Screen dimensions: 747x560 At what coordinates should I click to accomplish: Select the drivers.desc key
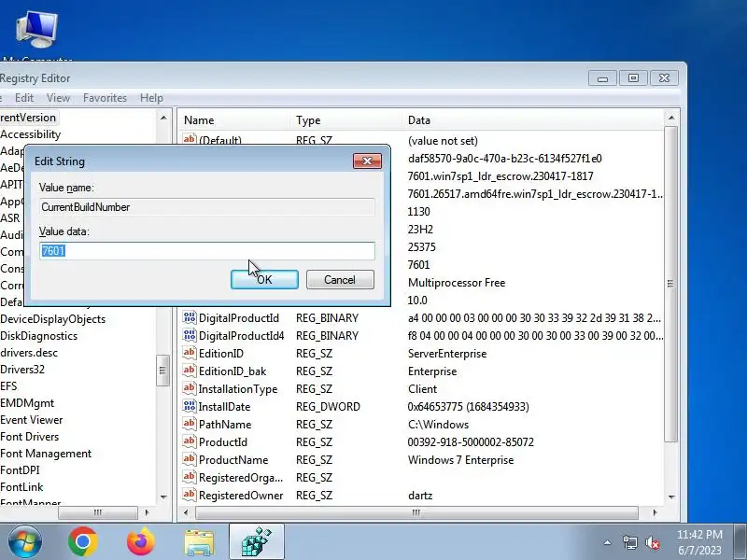(29, 353)
